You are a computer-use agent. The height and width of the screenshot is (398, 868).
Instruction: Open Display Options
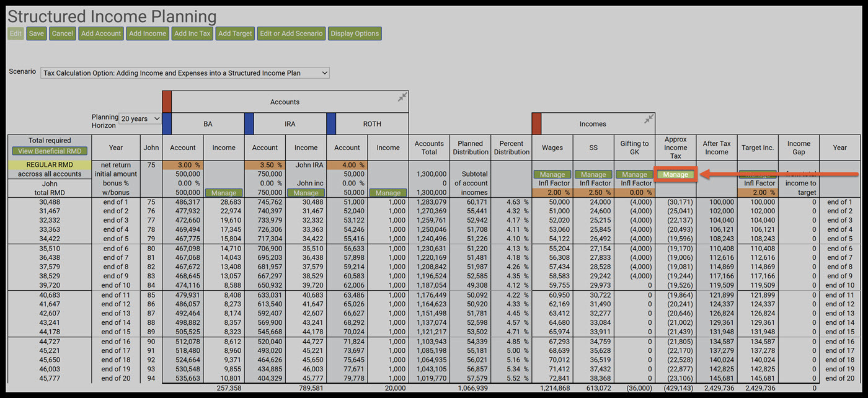[355, 33]
